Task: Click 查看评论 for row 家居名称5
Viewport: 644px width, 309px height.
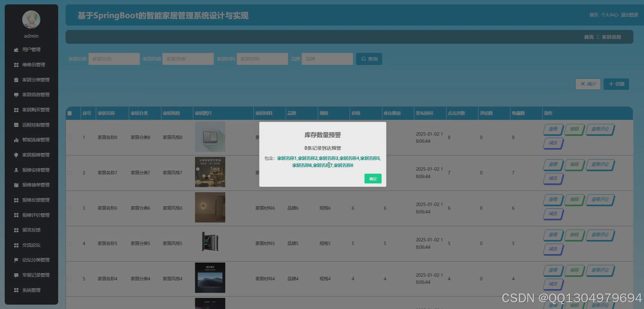Action: [600, 235]
